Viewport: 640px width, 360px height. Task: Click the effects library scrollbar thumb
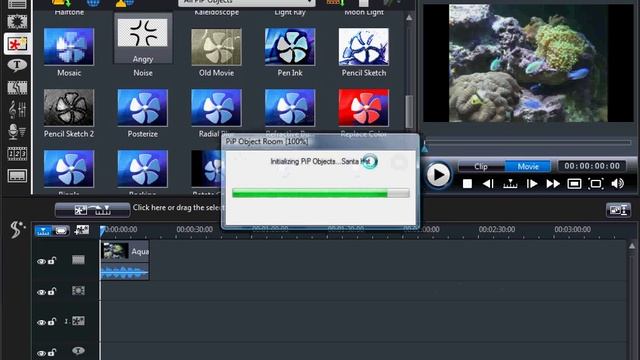click(x=409, y=111)
